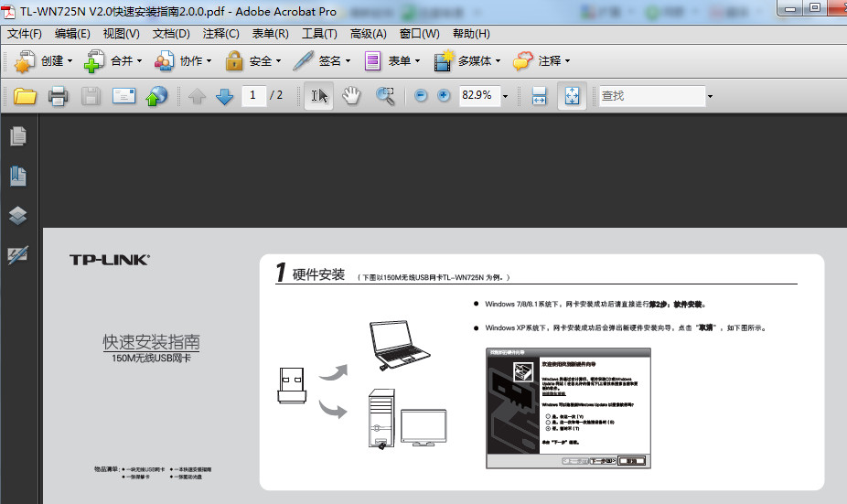The height and width of the screenshot is (504, 847).
Task: Click the zoom in plus button
Action: point(444,96)
